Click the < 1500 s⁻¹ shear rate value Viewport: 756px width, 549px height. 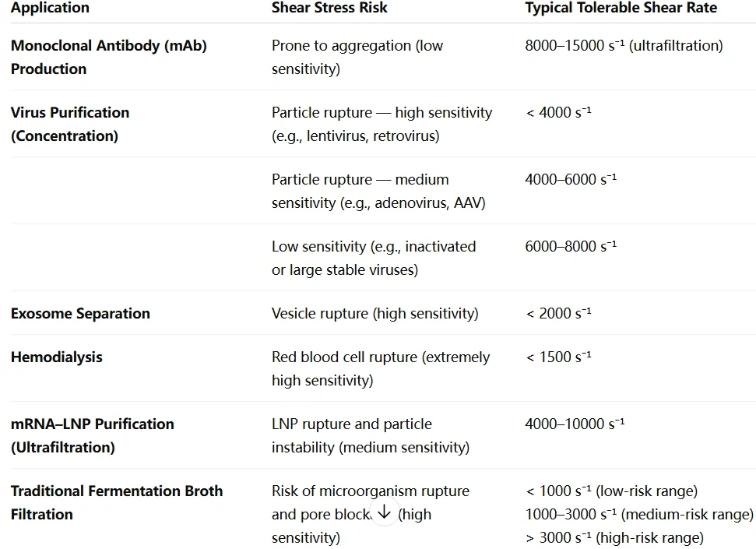click(x=558, y=357)
